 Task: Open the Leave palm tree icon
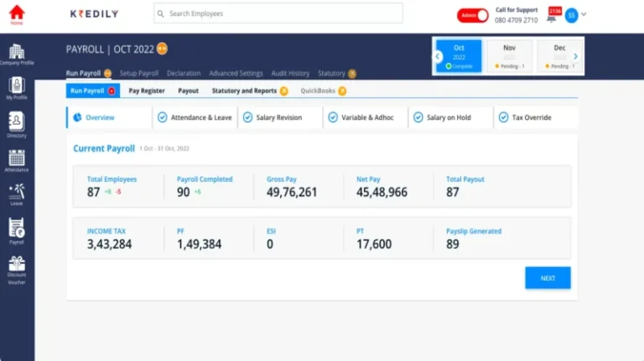coord(17,194)
